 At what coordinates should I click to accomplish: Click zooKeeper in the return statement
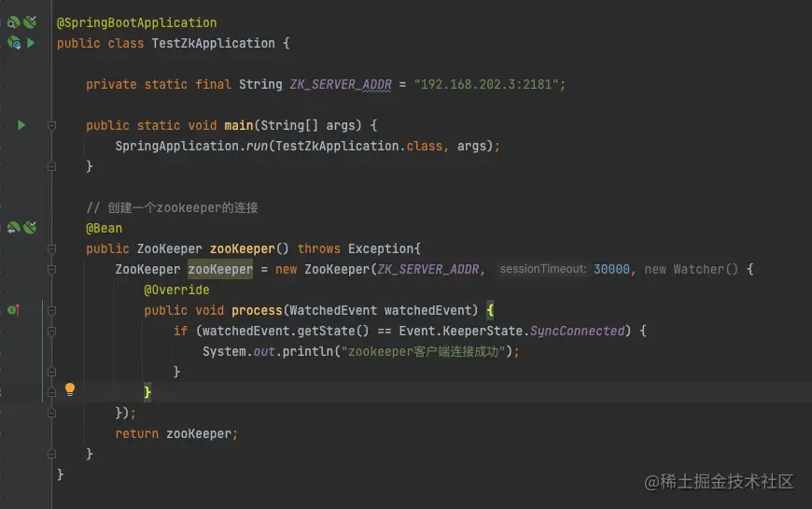click(199, 434)
